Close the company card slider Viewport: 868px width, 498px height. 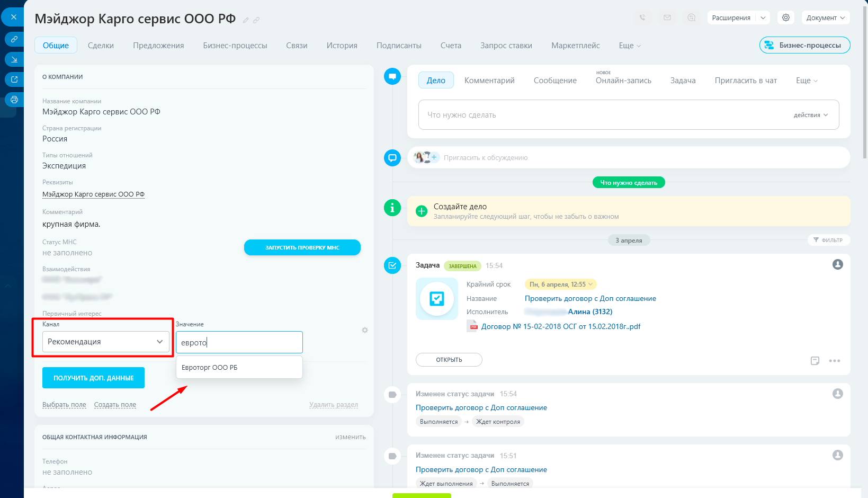click(x=13, y=17)
